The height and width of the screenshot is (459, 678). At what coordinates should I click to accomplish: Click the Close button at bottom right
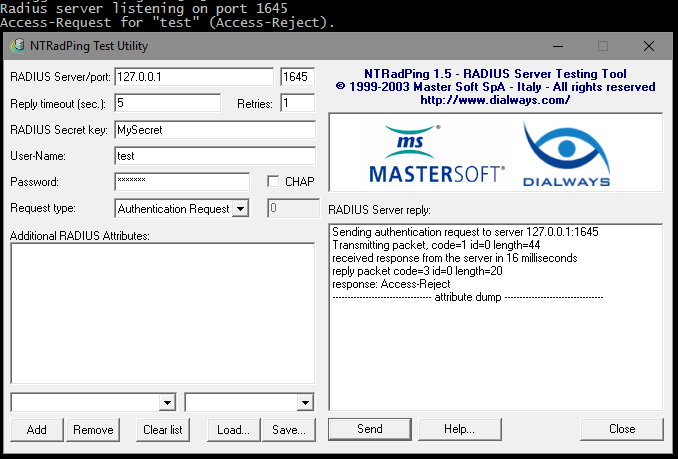coord(621,429)
